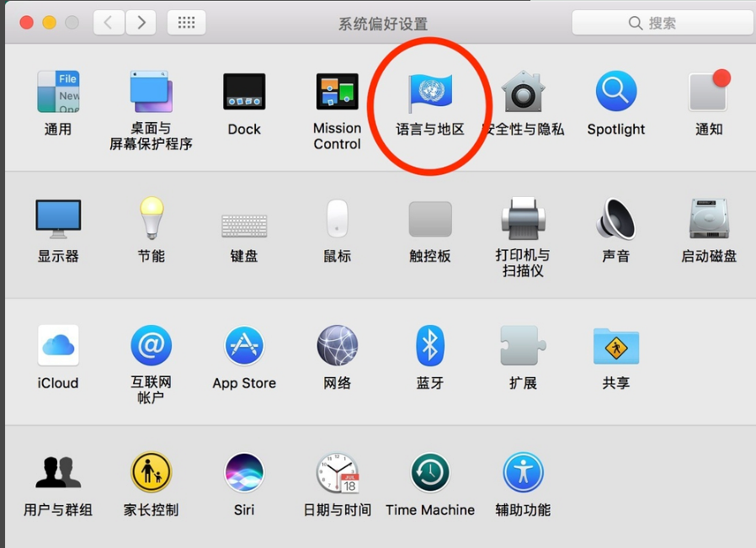
Task: Open Spotlight preferences
Action: click(615, 93)
